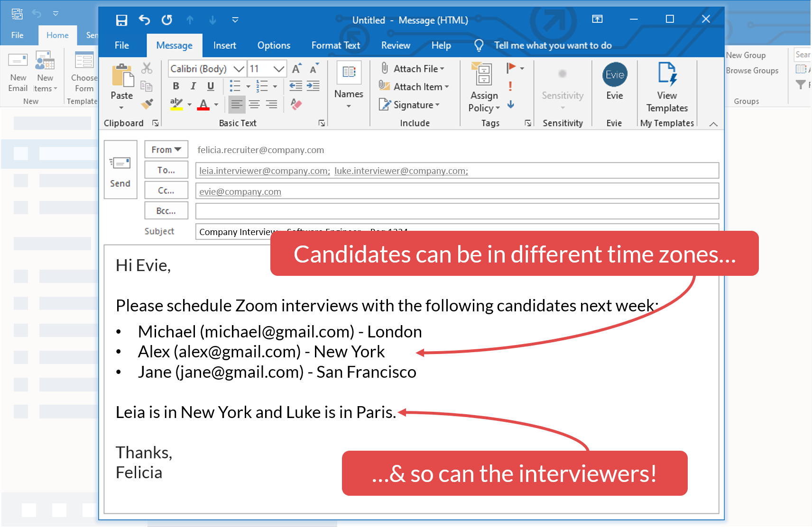Expand the follow up flag options
The image size is (812, 527).
tap(521, 68)
